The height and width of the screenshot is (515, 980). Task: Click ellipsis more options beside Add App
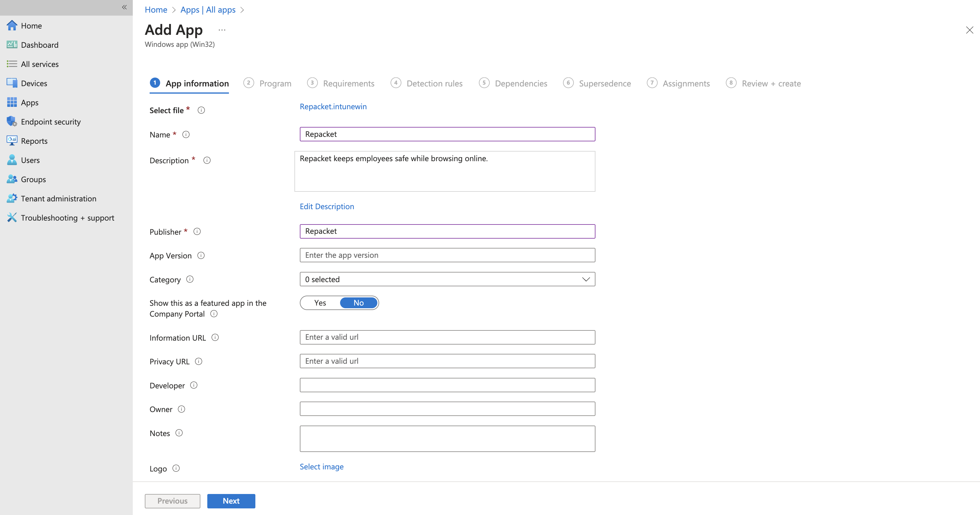tap(222, 30)
